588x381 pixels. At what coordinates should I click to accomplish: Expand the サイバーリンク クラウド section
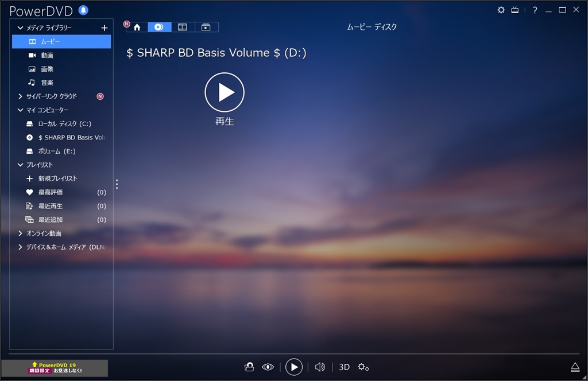tap(20, 96)
